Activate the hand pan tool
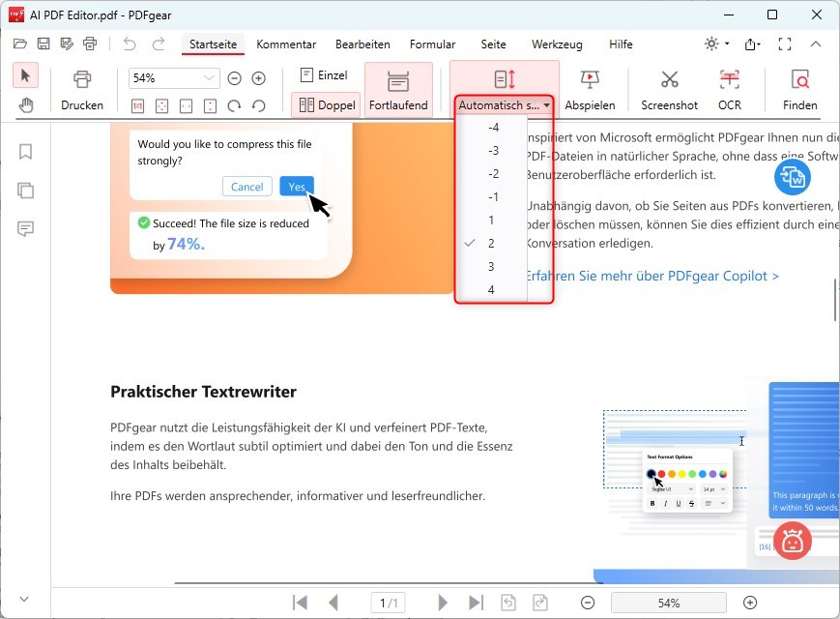 (25, 105)
